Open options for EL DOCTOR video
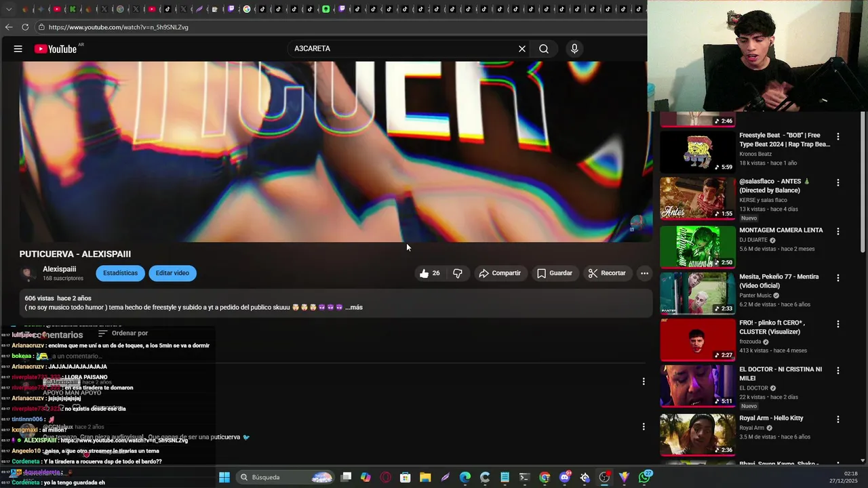Image resolution: width=868 pixels, height=488 pixels. coord(838,371)
